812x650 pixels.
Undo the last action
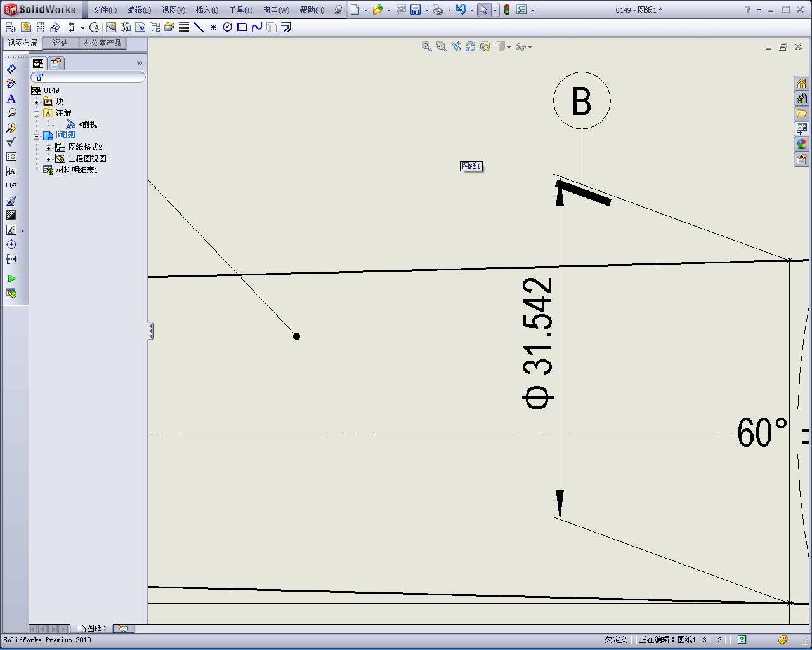(461, 10)
